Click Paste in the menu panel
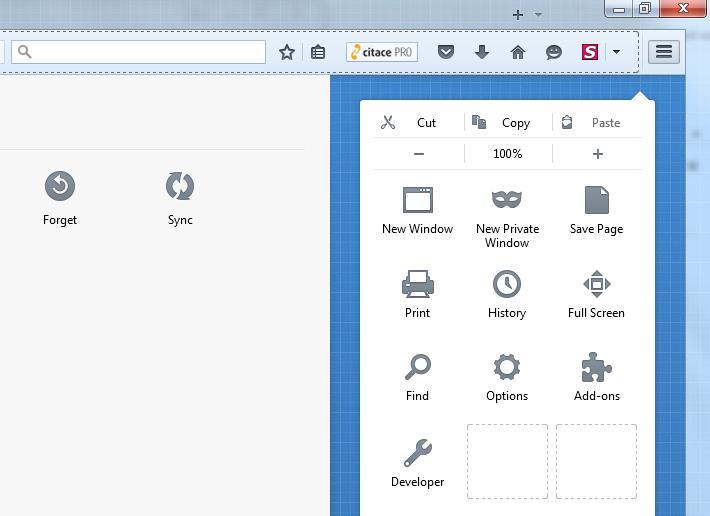The height and width of the screenshot is (516, 710). pos(606,123)
